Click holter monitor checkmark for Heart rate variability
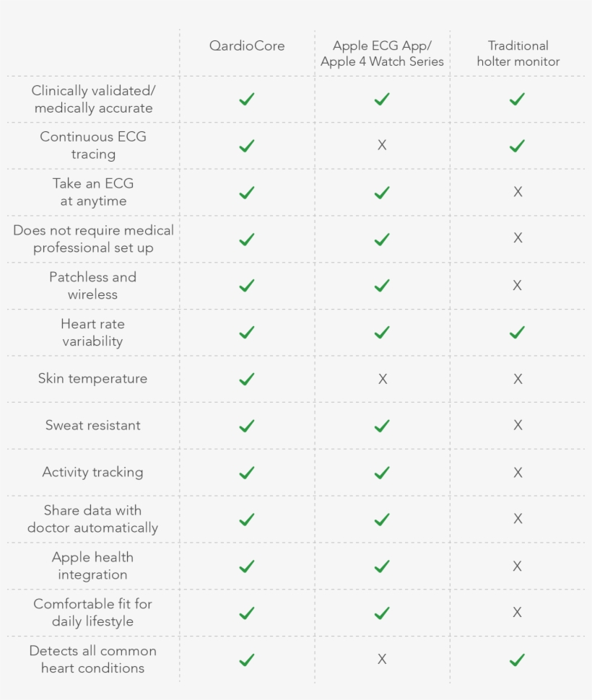Image resolution: width=592 pixels, height=700 pixels. tap(517, 333)
